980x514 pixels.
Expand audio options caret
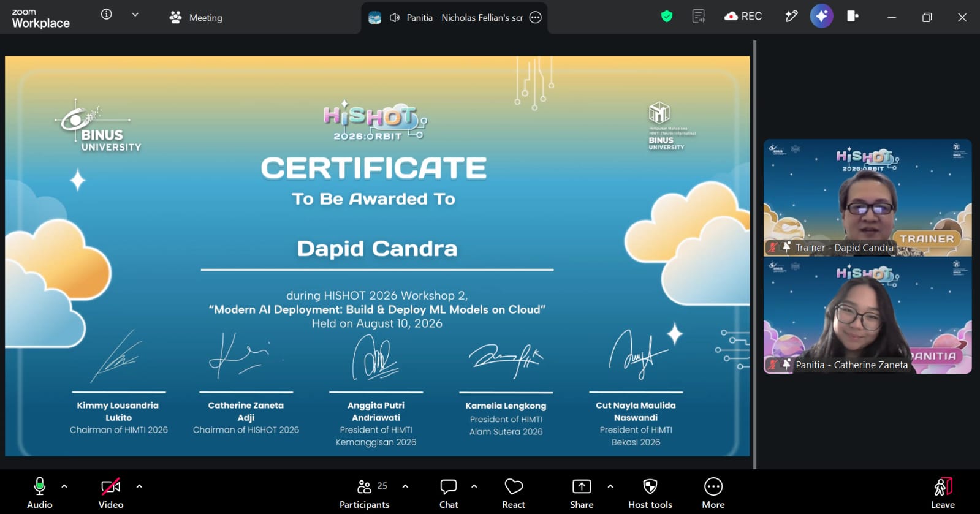point(64,486)
